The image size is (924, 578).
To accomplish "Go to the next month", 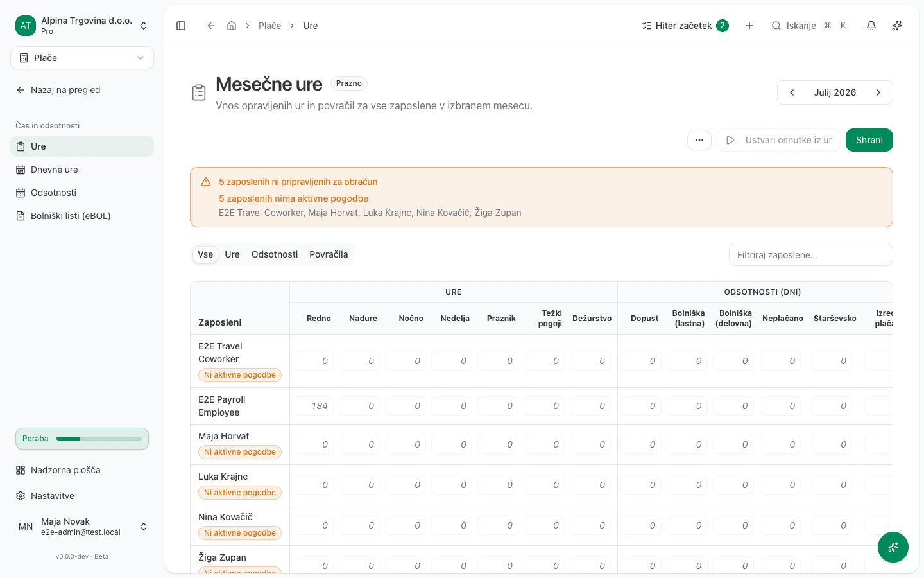I will click(x=878, y=92).
